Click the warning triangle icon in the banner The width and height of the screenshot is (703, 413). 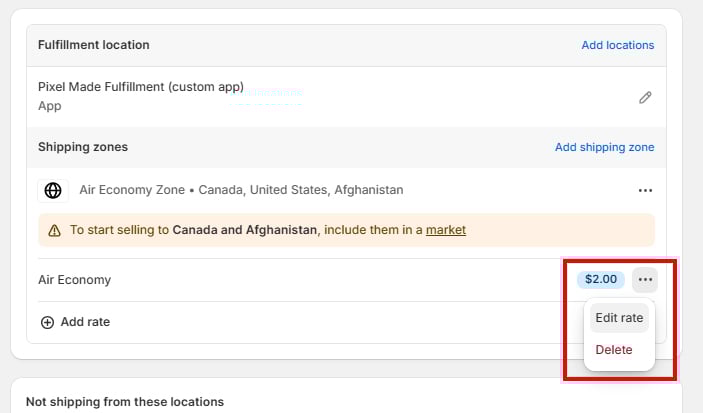[x=54, y=230]
